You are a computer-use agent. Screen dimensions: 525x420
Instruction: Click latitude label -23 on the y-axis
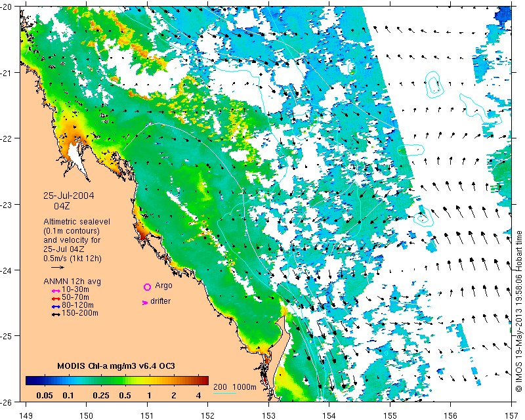click(6, 204)
